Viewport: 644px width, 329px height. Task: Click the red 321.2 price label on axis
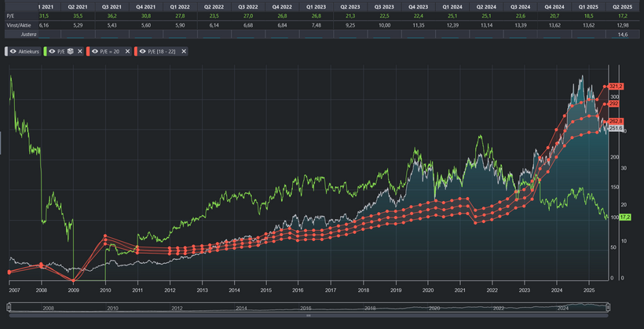coord(616,86)
